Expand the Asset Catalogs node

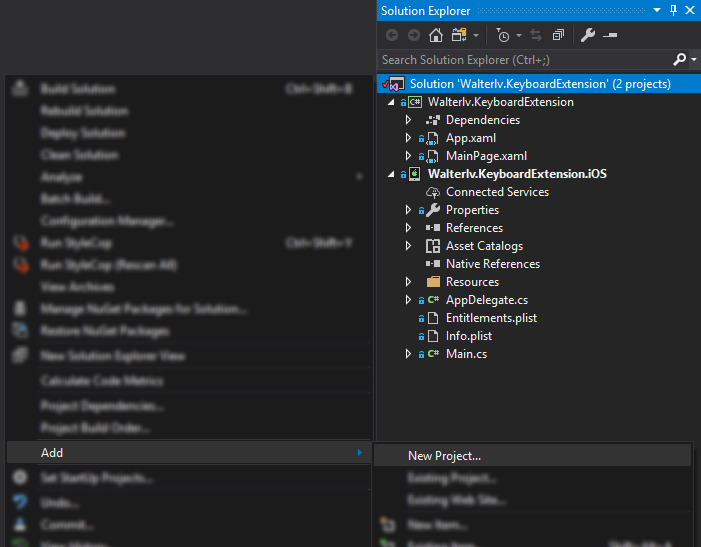click(x=408, y=245)
